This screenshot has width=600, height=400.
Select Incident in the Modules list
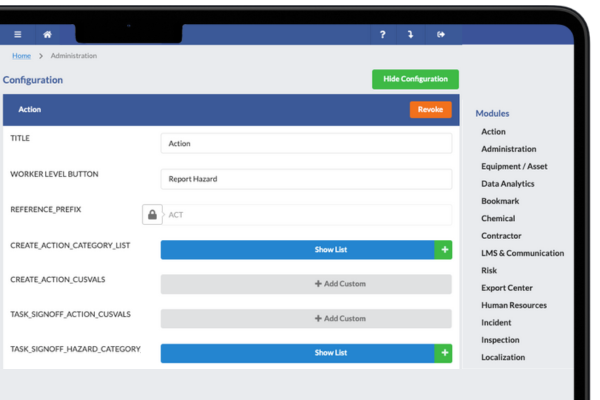496,323
